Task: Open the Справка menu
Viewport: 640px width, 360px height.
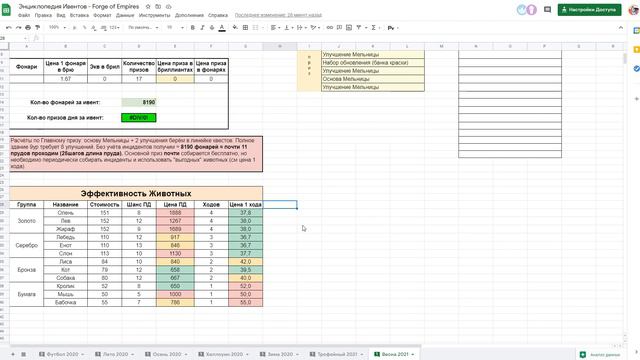Action: pos(218,15)
